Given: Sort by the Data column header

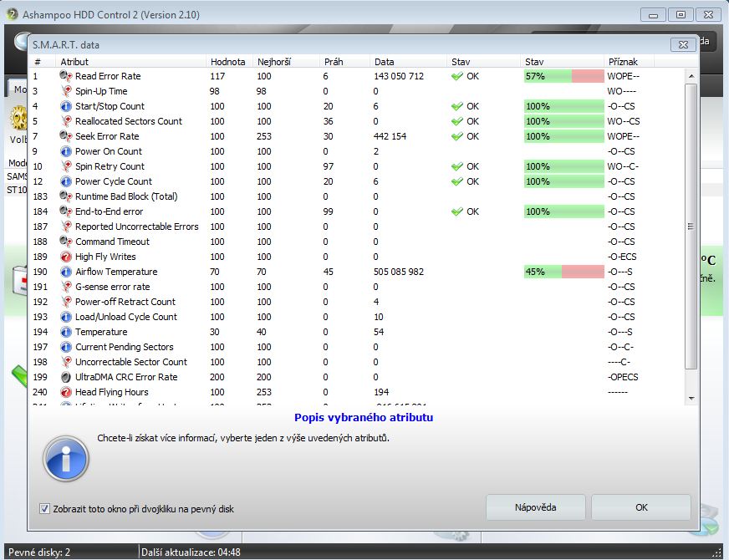Looking at the screenshot, I should (409, 62).
